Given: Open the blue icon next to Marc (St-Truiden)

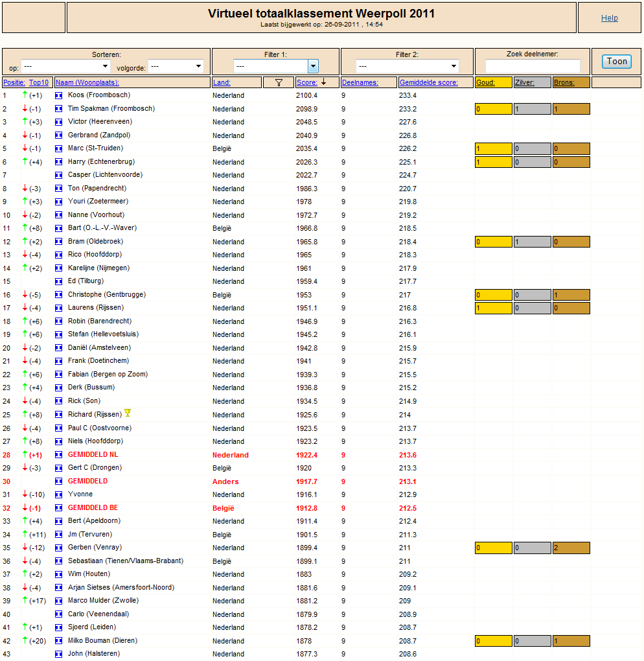Looking at the screenshot, I should [58, 148].
